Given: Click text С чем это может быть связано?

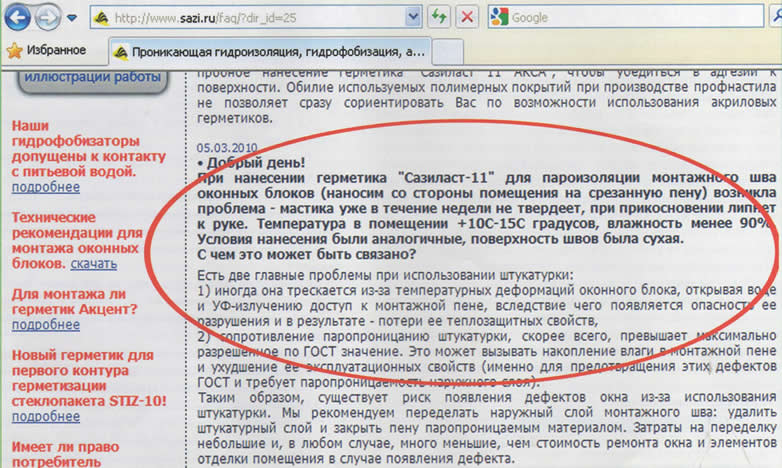Looking at the screenshot, I should coord(306,254).
